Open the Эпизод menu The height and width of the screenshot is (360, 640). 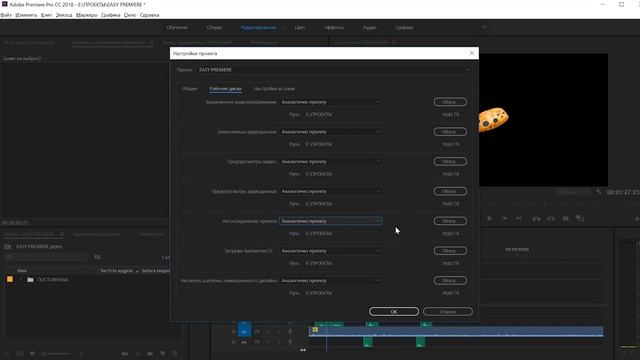tap(64, 15)
